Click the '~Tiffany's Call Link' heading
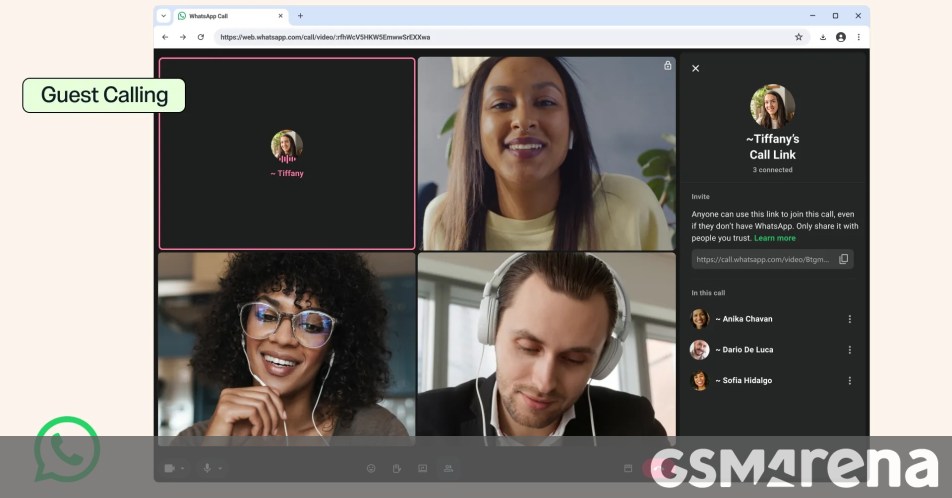The image size is (952, 498). (772, 147)
